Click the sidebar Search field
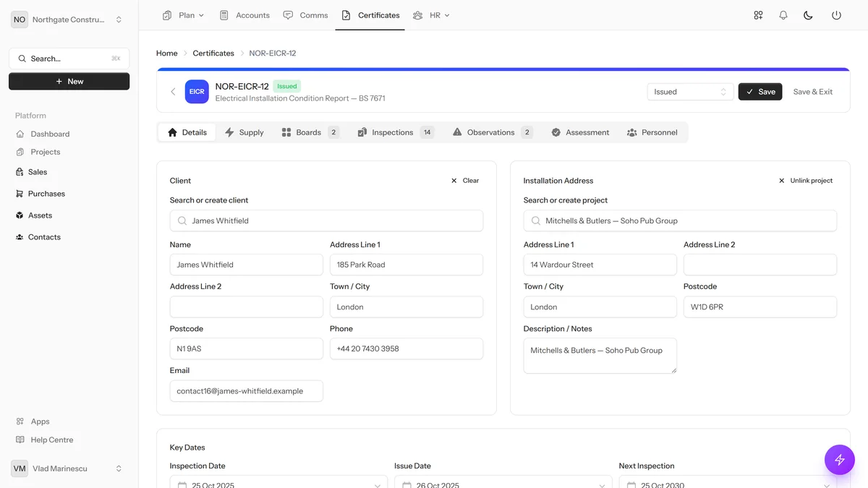Image resolution: width=868 pixels, height=488 pixels. 69,59
